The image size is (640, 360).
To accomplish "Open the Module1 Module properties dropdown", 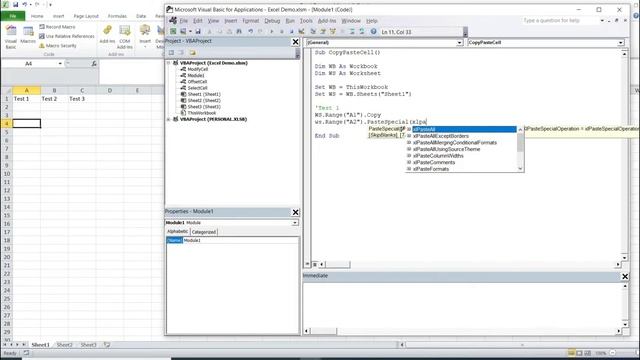I will point(295,223).
